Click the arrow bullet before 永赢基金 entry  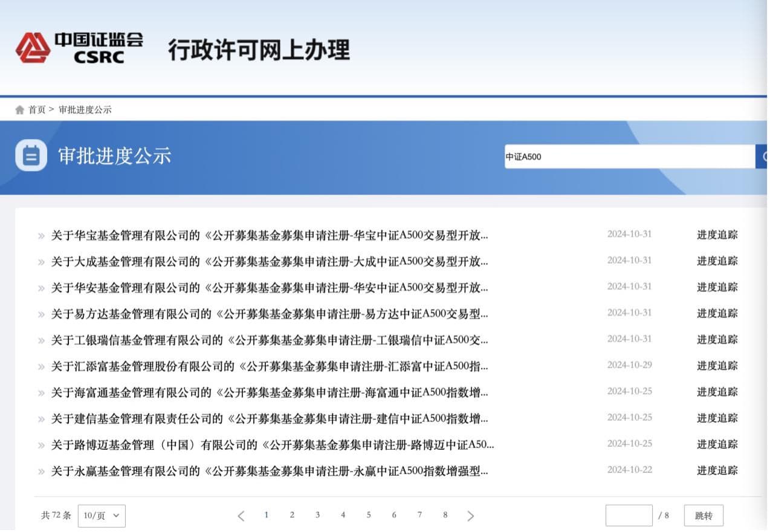click(x=41, y=472)
